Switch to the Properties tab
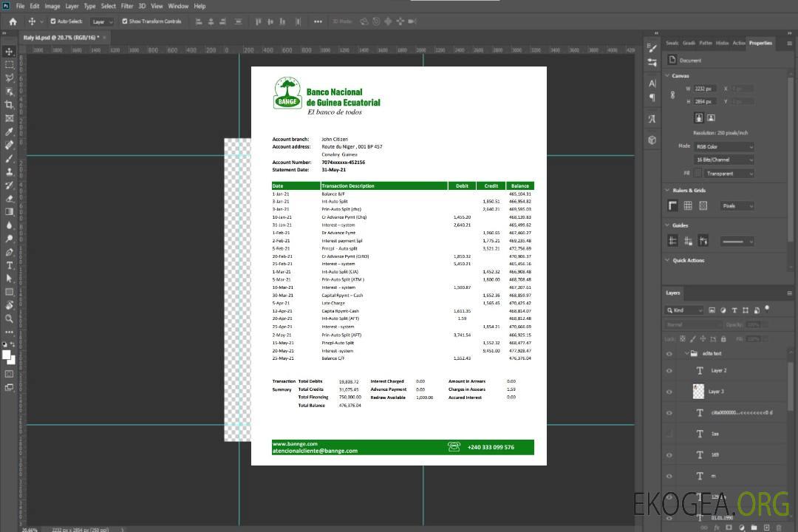 [x=760, y=44]
